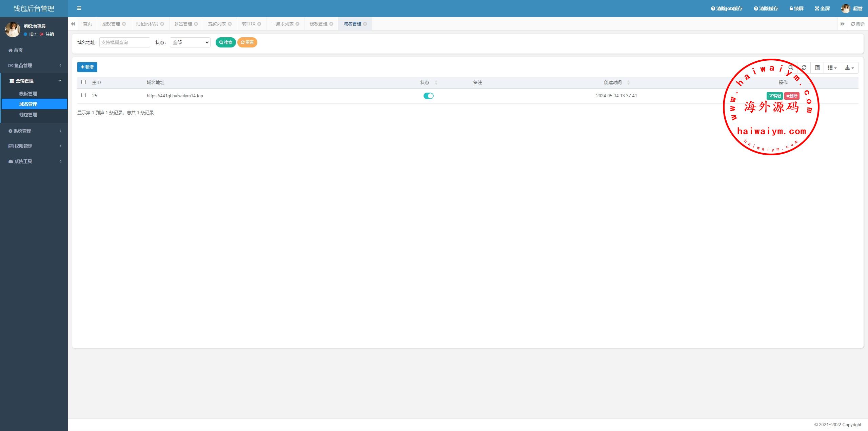The image size is (868, 431).
Task: Switch to the 提款列表 tab
Action: pyautogui.click(x=217, y=24)
